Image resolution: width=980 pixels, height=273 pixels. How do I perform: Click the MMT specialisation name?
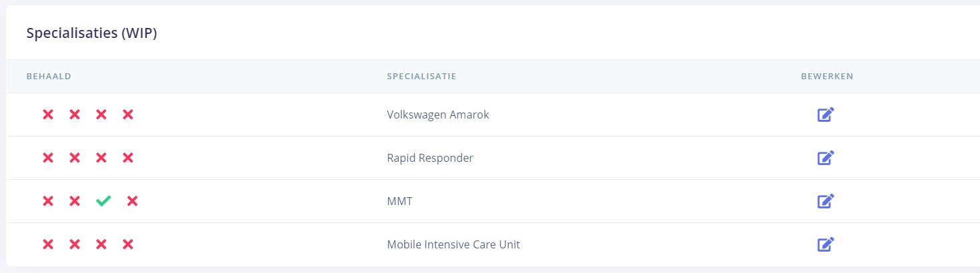tap(399, 201)
